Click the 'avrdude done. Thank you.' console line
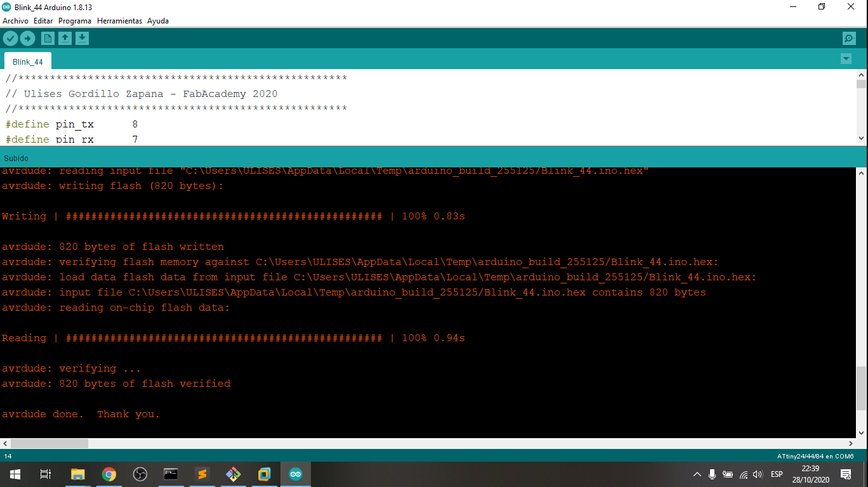 point(81,414)
